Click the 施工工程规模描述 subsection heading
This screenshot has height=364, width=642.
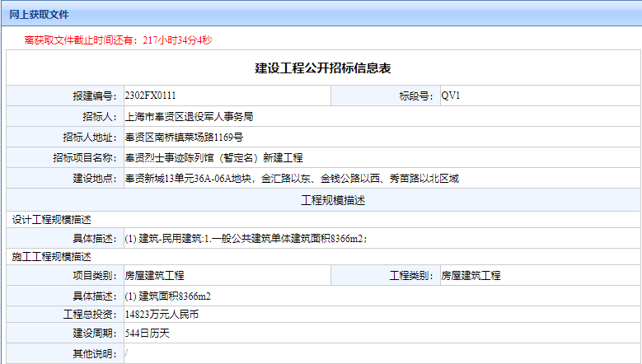(51, 257)
